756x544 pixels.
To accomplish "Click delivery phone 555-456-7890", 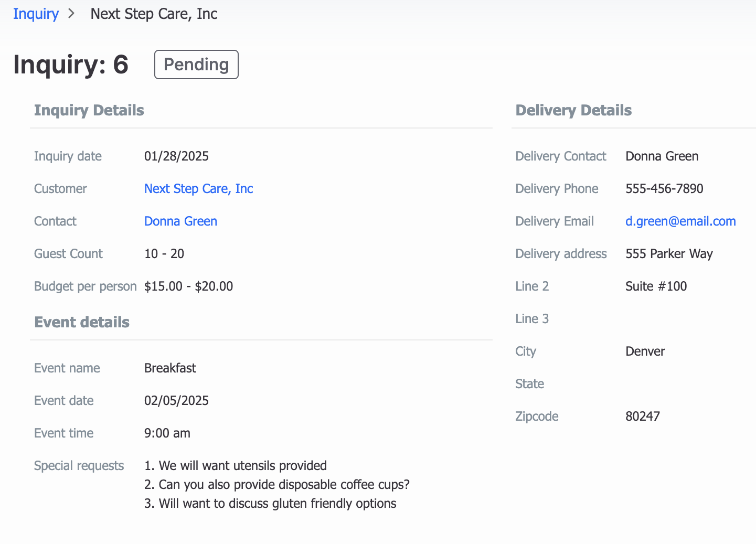I will [x=664, y=189].
